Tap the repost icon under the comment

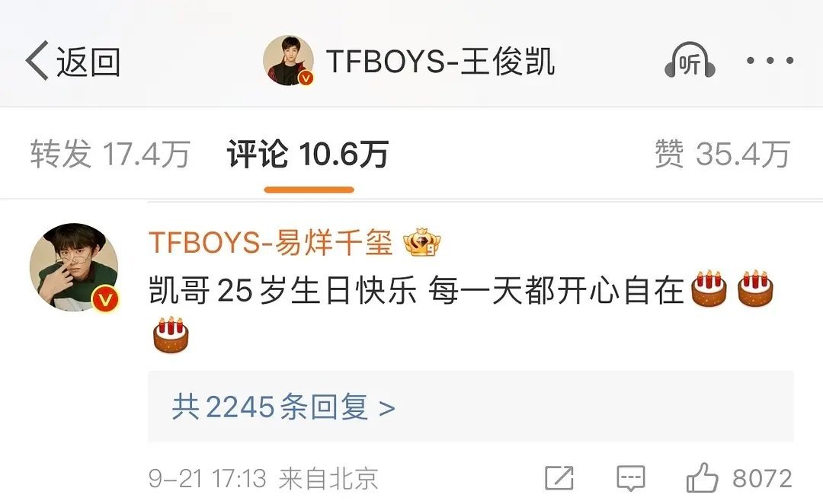point(559,478)
